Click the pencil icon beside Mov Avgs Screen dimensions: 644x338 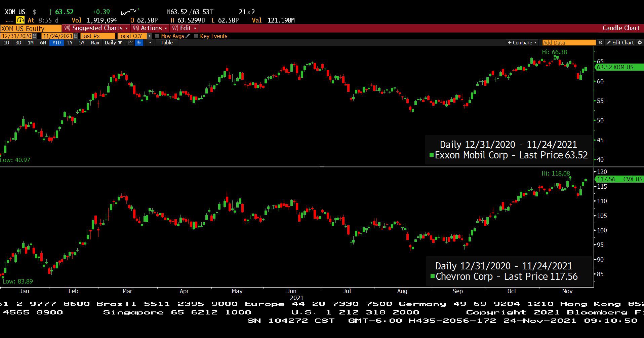click(188, 36)
